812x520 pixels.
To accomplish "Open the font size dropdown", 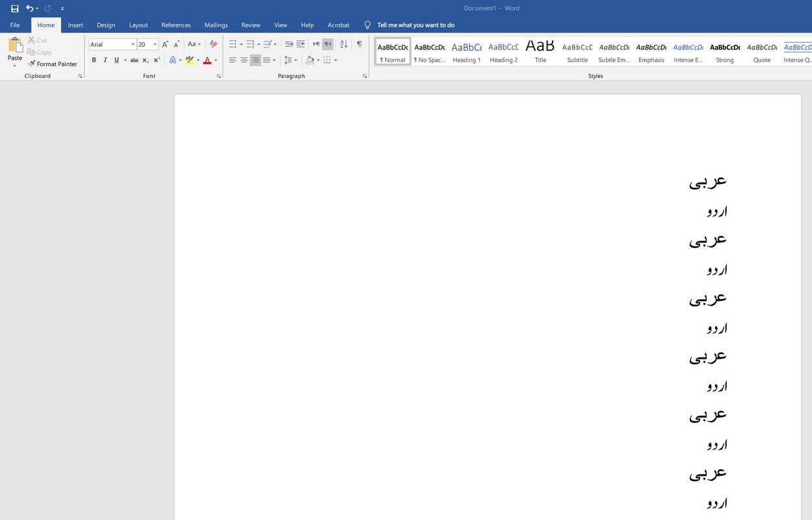I will pos(155,45).
